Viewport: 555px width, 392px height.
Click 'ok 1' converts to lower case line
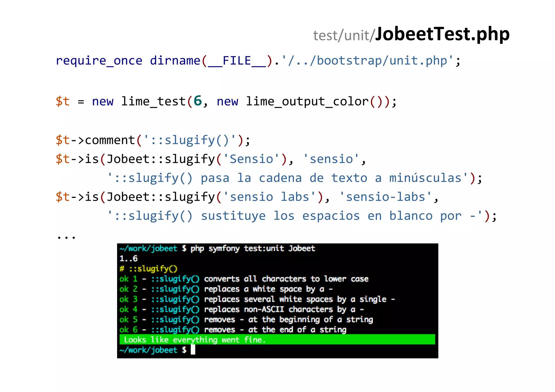244,279
